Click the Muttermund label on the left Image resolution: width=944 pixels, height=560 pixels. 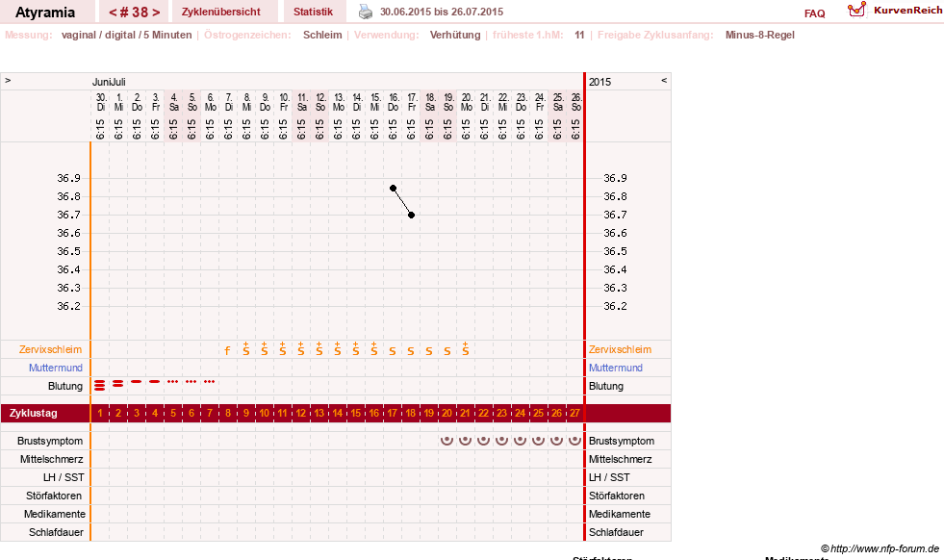click(56, 368)
